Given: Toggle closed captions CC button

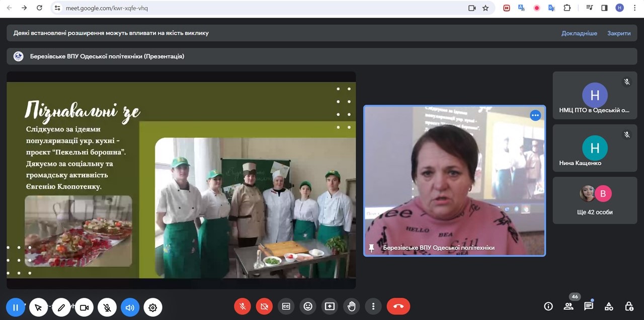Looking at the screenshot, I should 286,306.
